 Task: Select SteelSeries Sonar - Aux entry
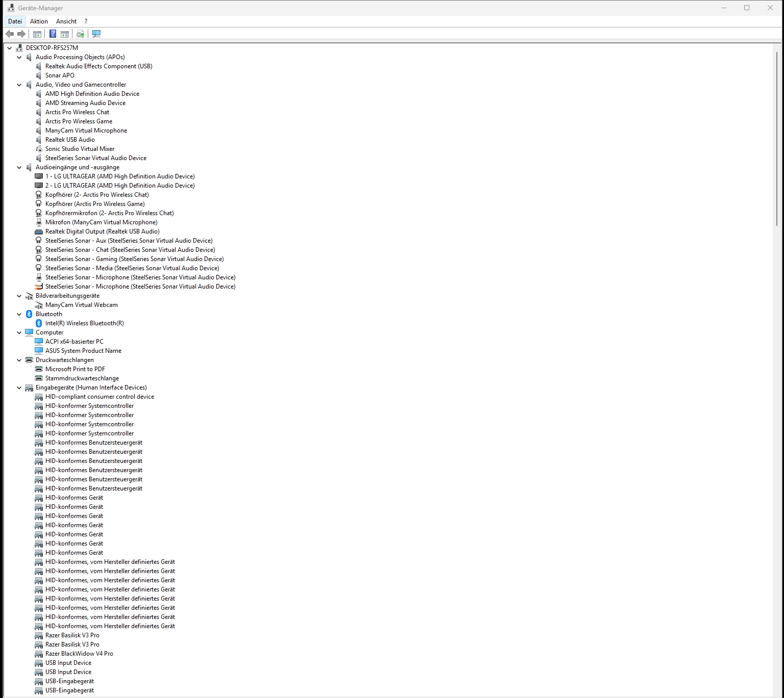(129, 241)
